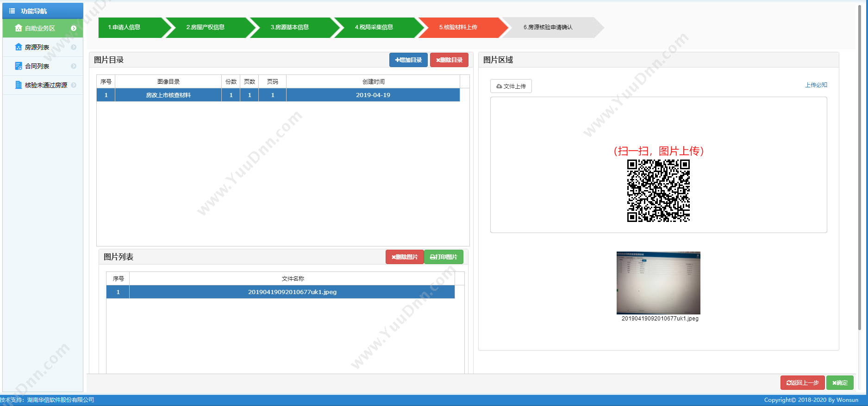Click the 功能导航 list icon
The height and width of the screenshot is (406, 868).
pos(12,11)
